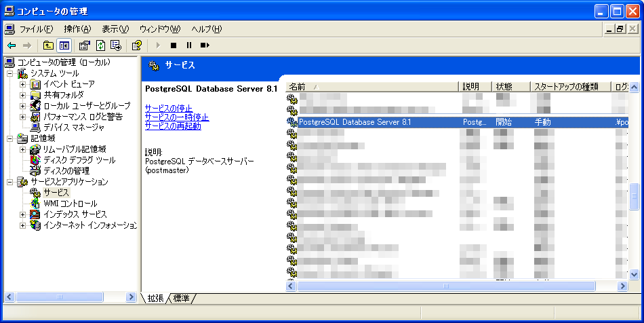
Task: Click the Refresh toolbar icon
Action: tap(100, 45)
